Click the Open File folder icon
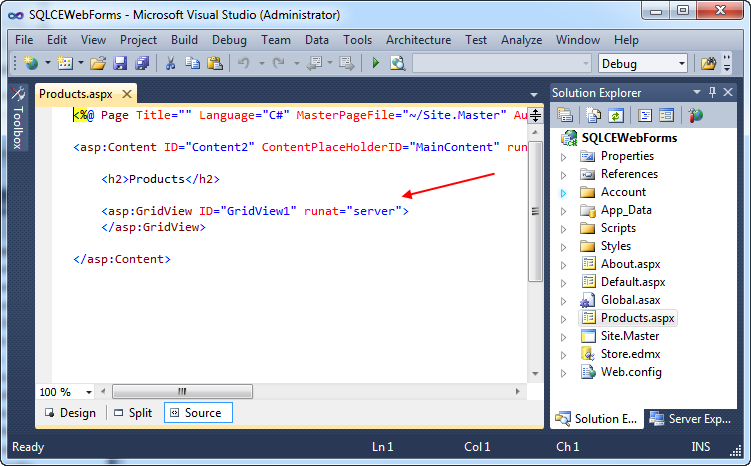 (x=98, y=63)
